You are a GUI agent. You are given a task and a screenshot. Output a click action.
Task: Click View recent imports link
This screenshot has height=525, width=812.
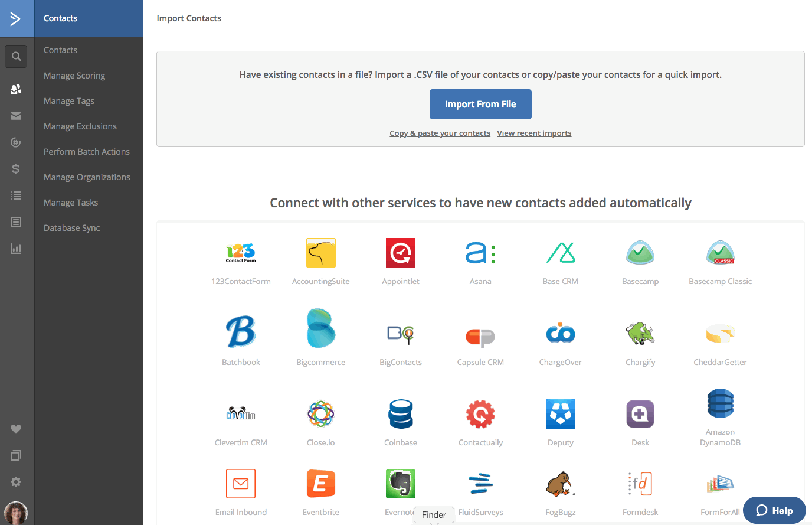(534, 133)
